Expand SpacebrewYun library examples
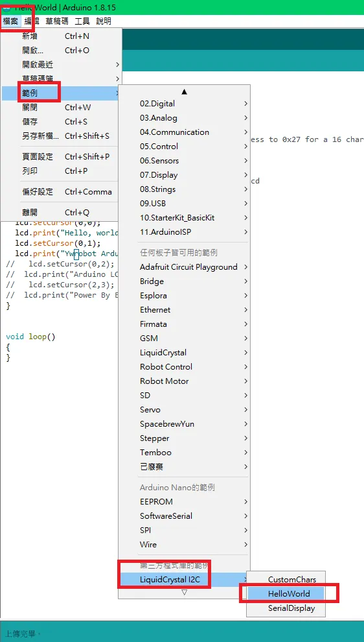 (184, 423)
